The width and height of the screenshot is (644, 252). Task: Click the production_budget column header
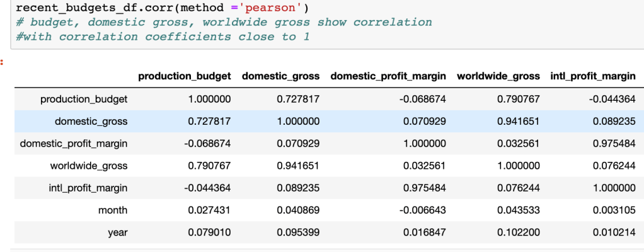(185, 76)
